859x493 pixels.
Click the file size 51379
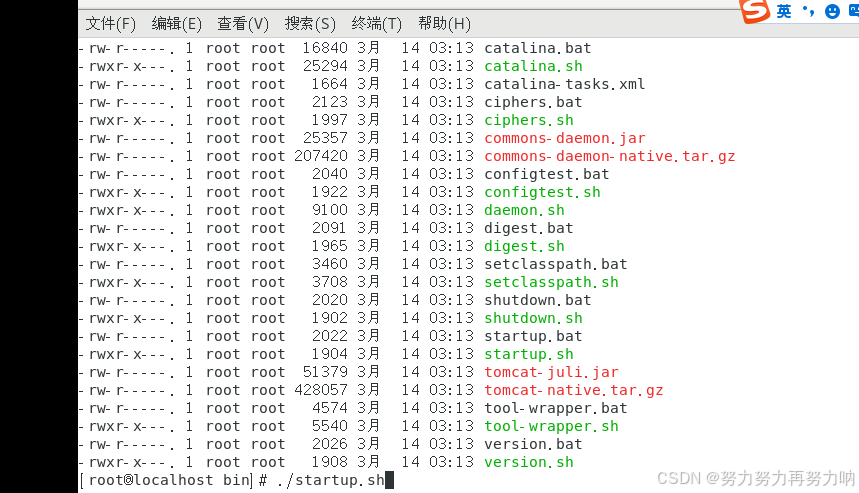click(x=325, y=372)
